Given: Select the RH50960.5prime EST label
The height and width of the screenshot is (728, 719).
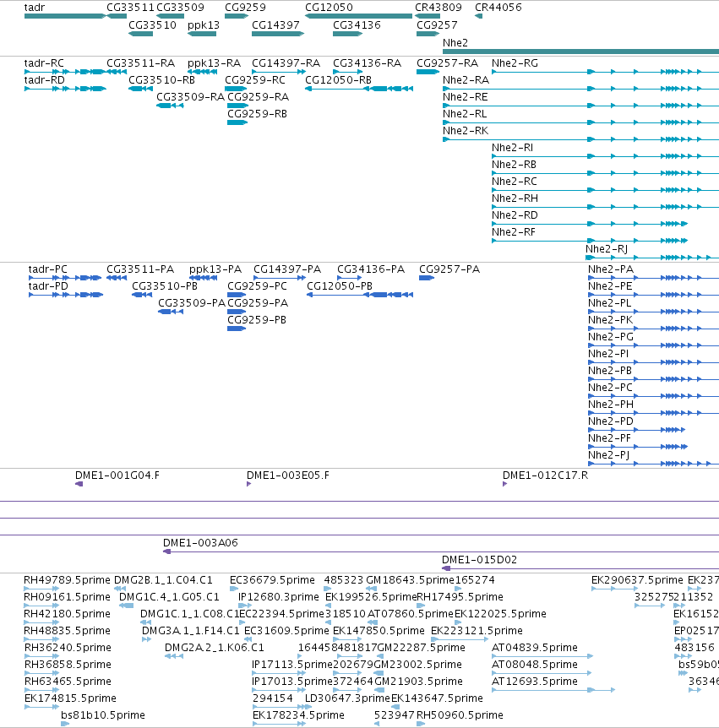Looking at the screenshot, I should (x=460, y=715).
